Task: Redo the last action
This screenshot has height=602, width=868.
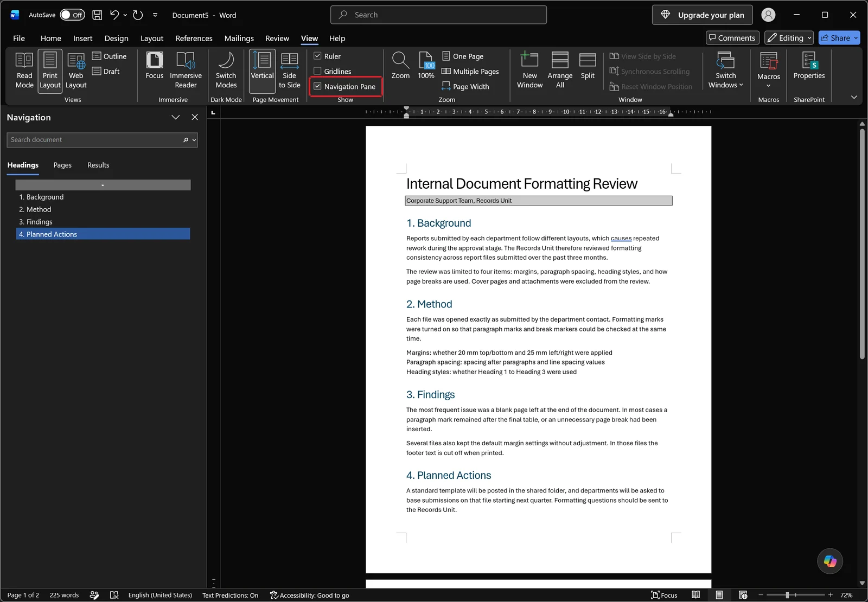Action: [x=138, y=15]
